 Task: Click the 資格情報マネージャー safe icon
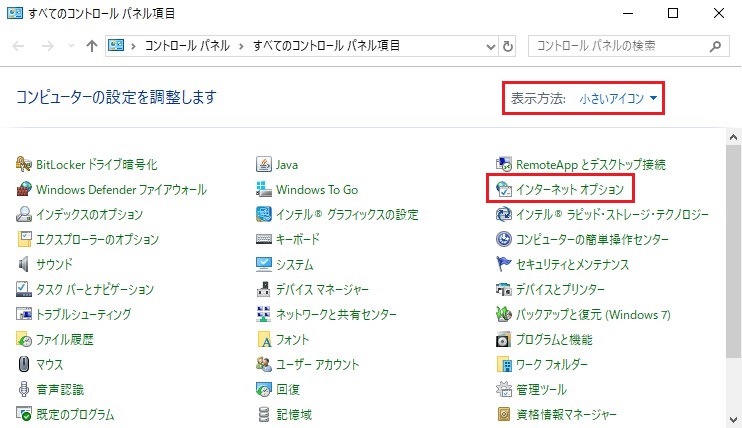click(x=504, y=414)
